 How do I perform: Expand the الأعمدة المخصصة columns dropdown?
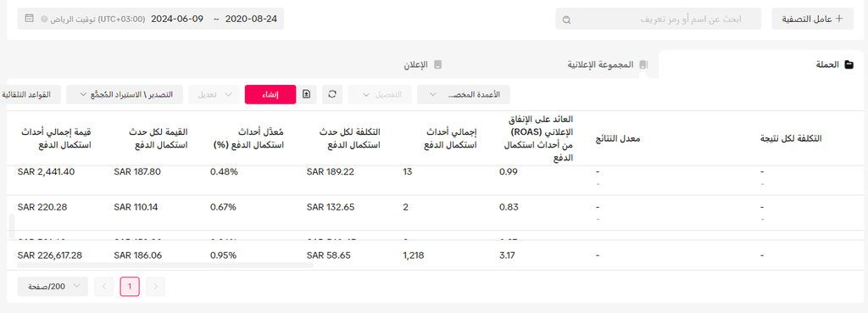coord(464,94)
